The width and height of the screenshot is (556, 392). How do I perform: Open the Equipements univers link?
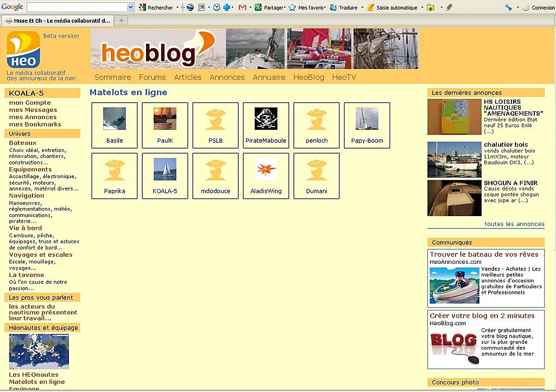coord(30,169)
